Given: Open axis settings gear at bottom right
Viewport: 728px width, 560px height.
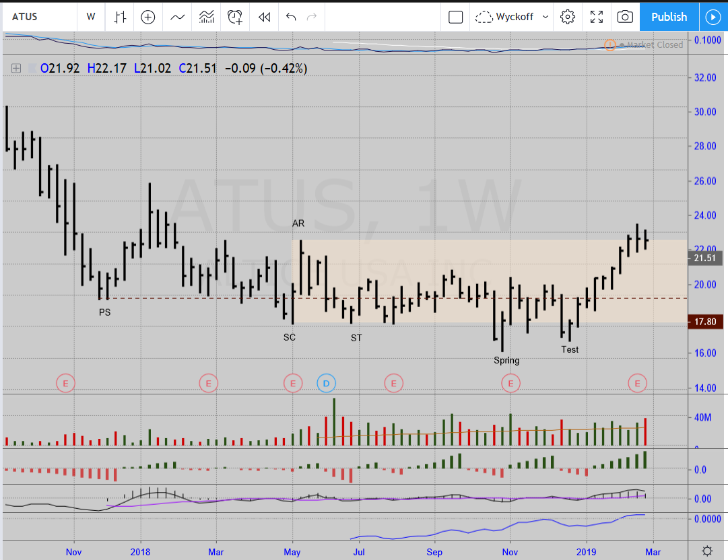Looking at the screenshot, I should (x=707, y=551).
